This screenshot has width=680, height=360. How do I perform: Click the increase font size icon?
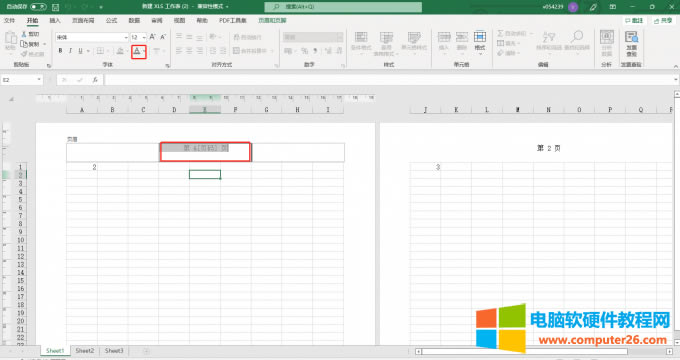click(x=152, y=37)
